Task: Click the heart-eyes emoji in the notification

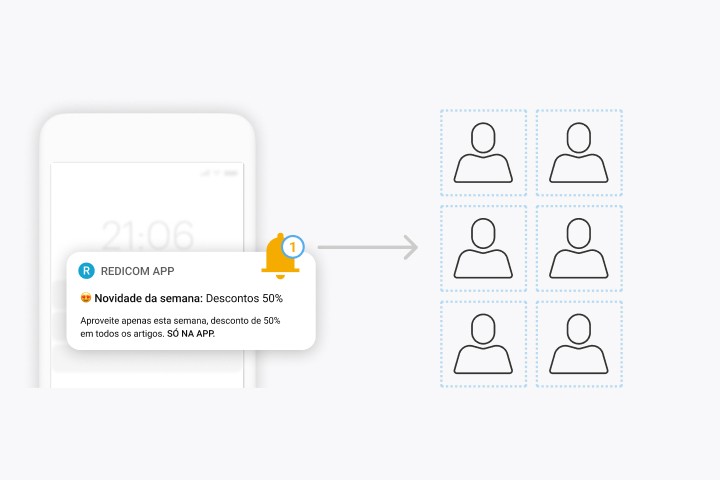Action: click(x=86, y=298)
